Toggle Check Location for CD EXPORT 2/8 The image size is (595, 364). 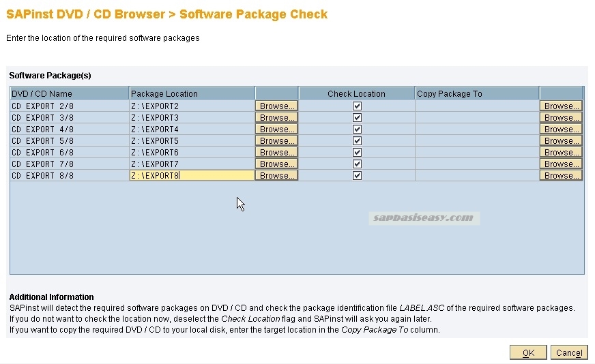[x=357, y=106]
